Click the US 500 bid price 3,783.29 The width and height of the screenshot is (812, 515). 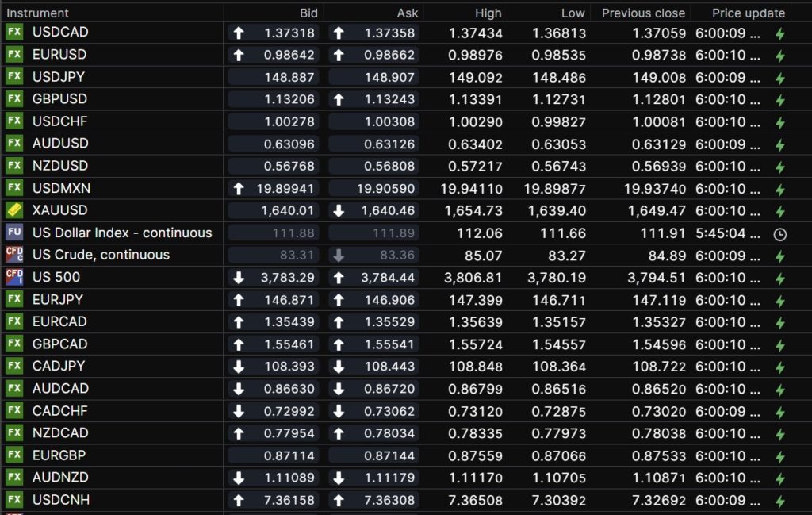click(x=287, y=277)
